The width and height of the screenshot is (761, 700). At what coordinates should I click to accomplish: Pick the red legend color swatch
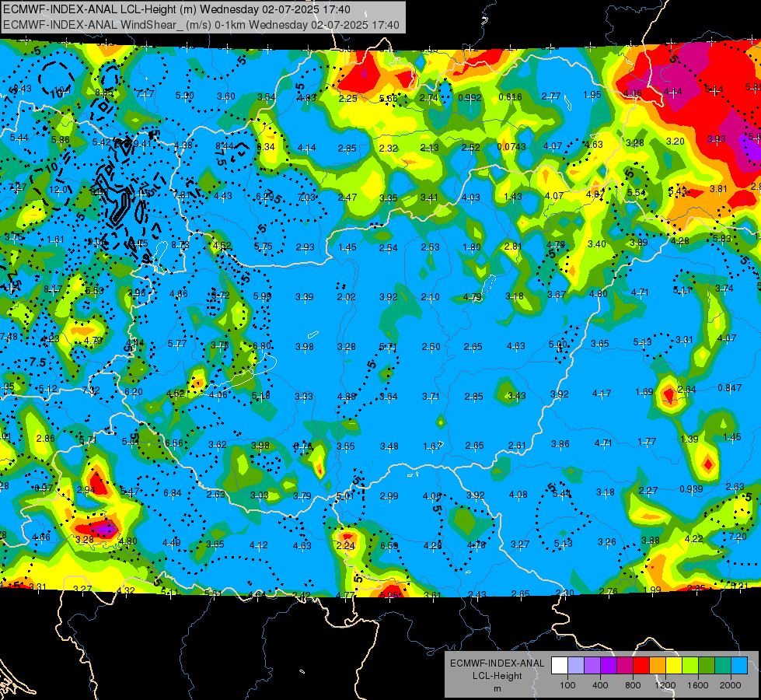[x=641, y=666]
